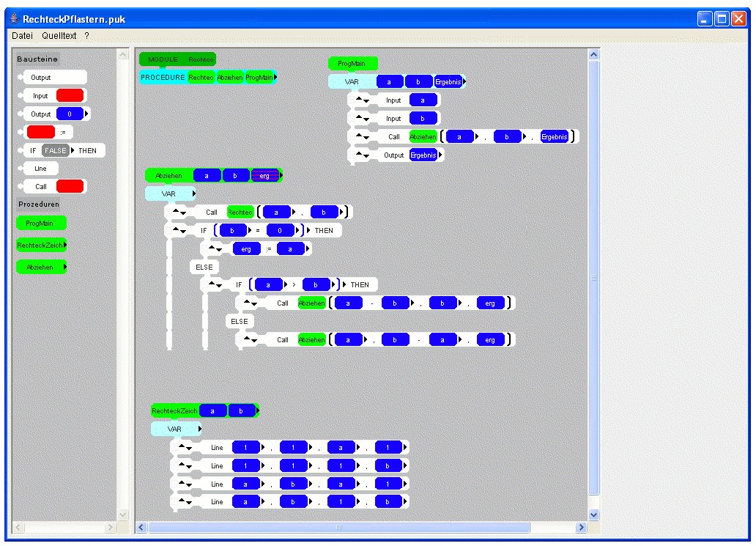The height and width of the screenshot is (546, 756).
Task: Select the green MODULE block
Action: click(x=163, y=59)
